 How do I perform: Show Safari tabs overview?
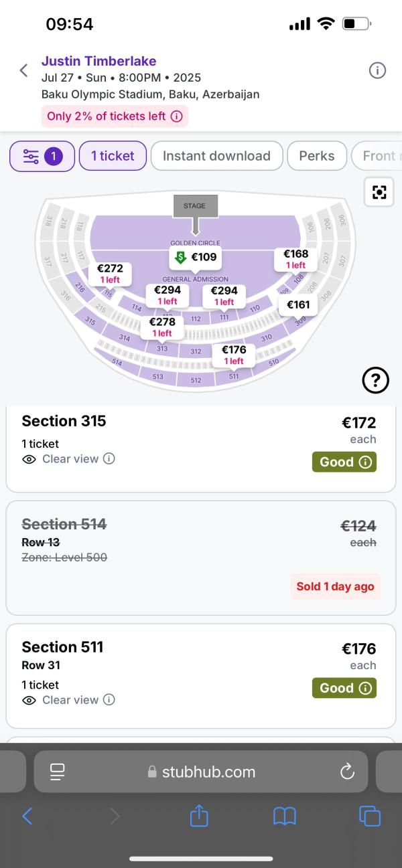369,815
